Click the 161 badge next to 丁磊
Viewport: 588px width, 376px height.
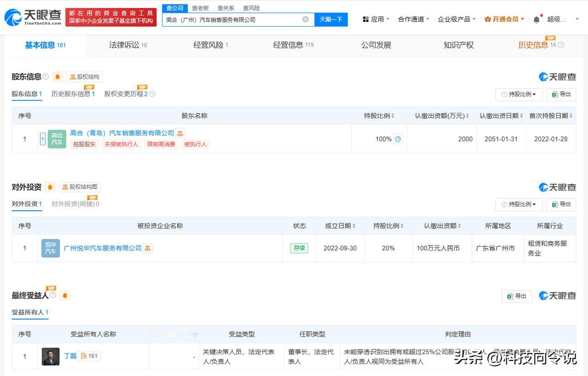[x=89, y=356]
